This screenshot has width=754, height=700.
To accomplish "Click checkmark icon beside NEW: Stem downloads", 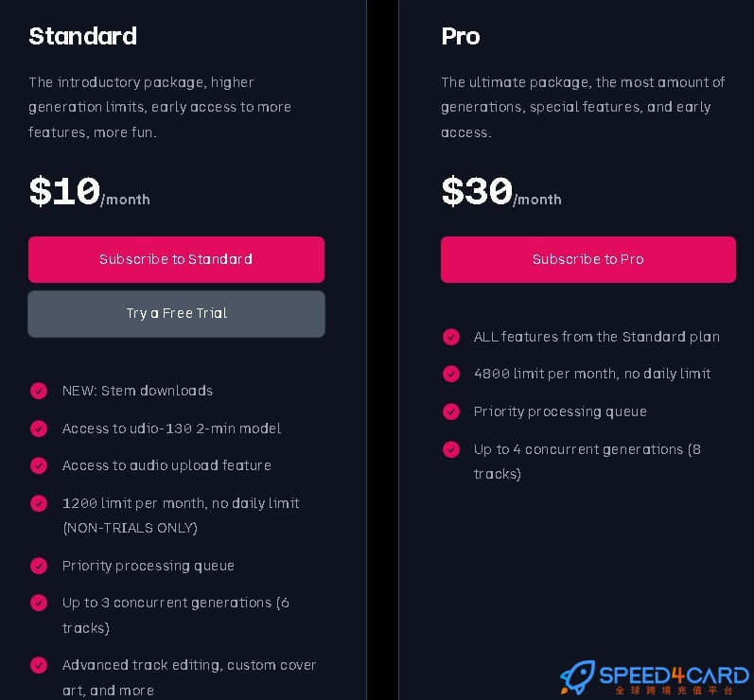I will [x=39, y=391].
